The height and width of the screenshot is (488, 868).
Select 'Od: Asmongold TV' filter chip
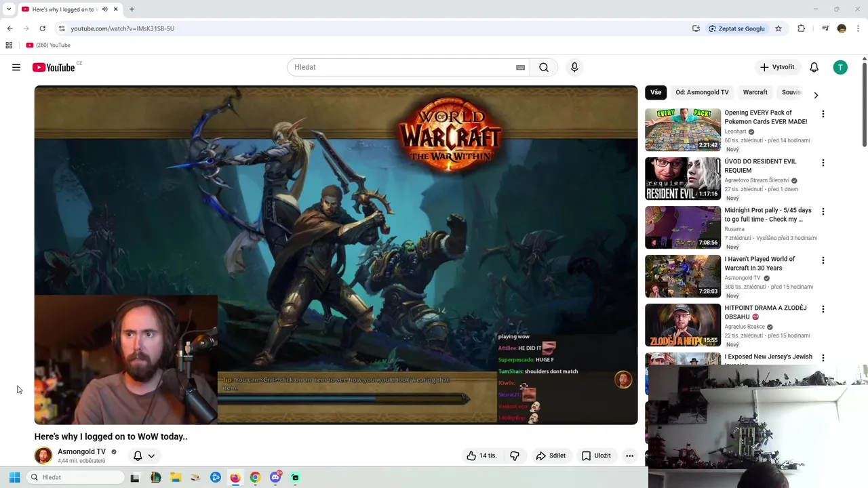(702, 92)
